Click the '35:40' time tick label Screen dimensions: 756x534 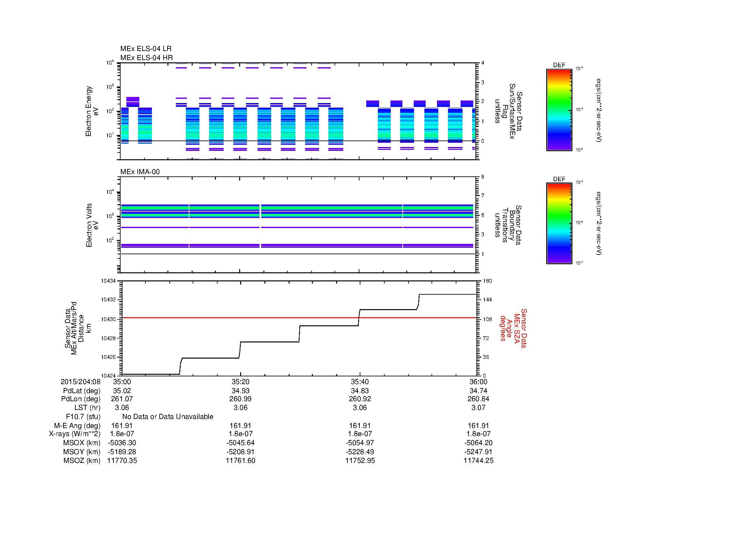[360, 382]
